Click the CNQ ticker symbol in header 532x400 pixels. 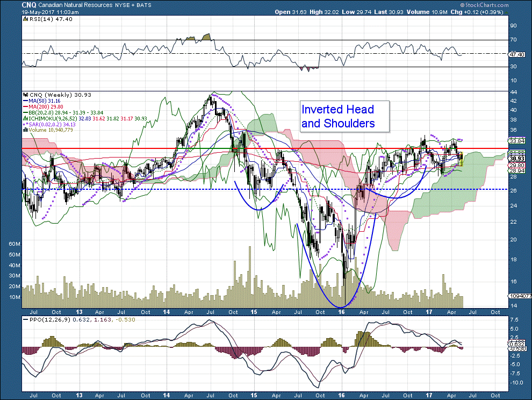[x=29, y=5]
